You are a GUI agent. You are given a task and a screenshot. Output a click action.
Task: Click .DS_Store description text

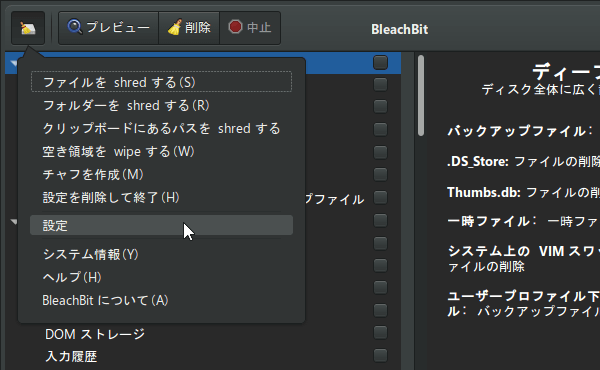523,162
